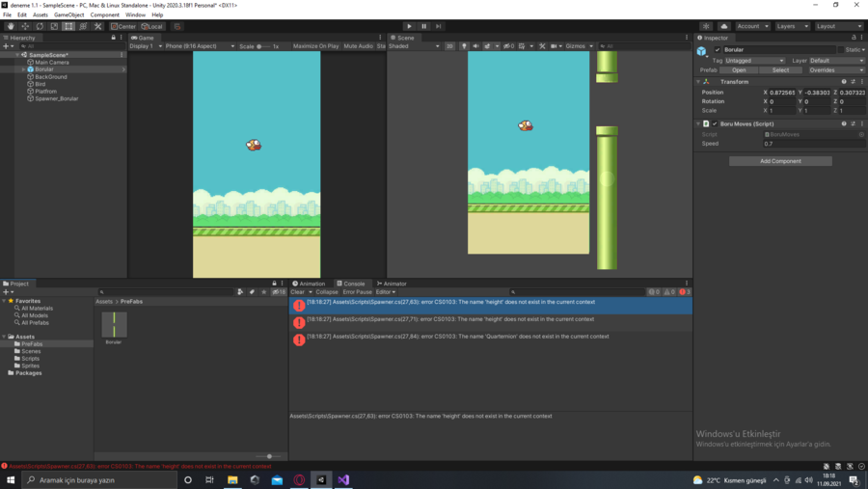Click the Speed value field
Viewport: 868px width, 489px height.
coord(814,144)
